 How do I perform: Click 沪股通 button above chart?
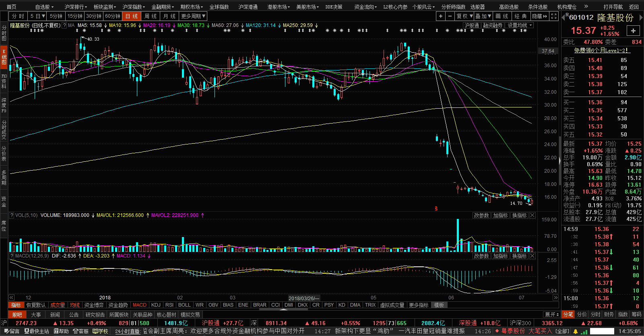coord(472,25)
